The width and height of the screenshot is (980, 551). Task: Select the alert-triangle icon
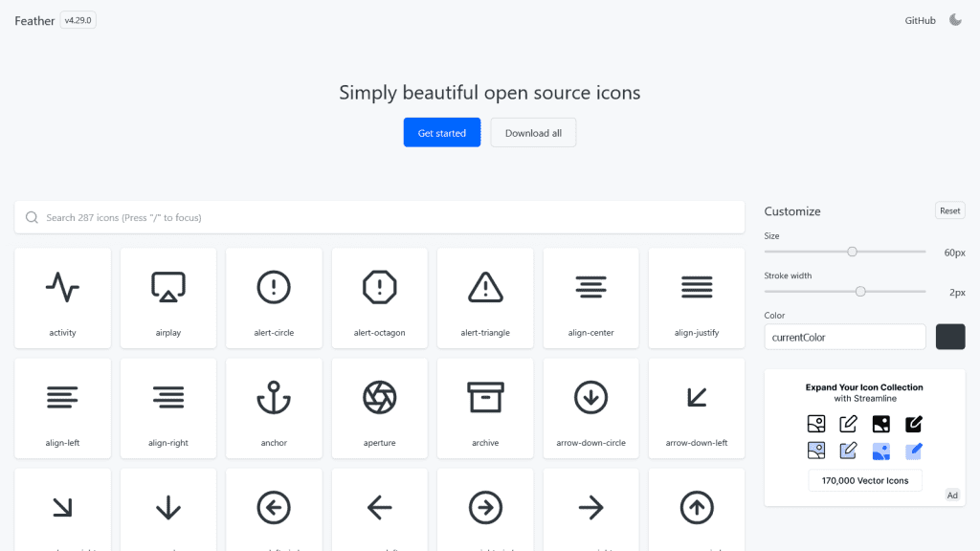pyautogui.click(x=485, y=298)
